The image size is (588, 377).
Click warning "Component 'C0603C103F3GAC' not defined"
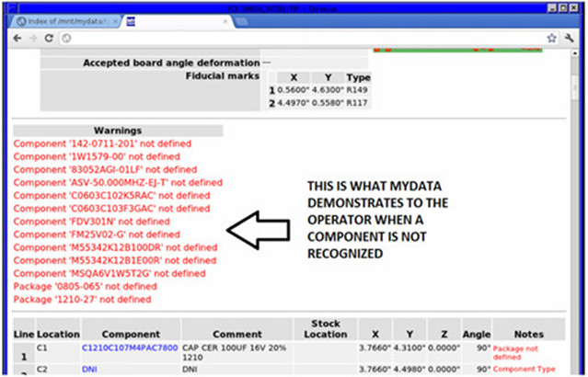tap(111, 209)
